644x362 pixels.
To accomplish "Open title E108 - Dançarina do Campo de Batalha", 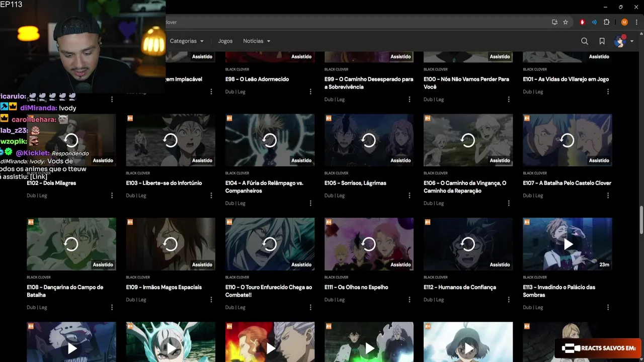I will (65, 291).
